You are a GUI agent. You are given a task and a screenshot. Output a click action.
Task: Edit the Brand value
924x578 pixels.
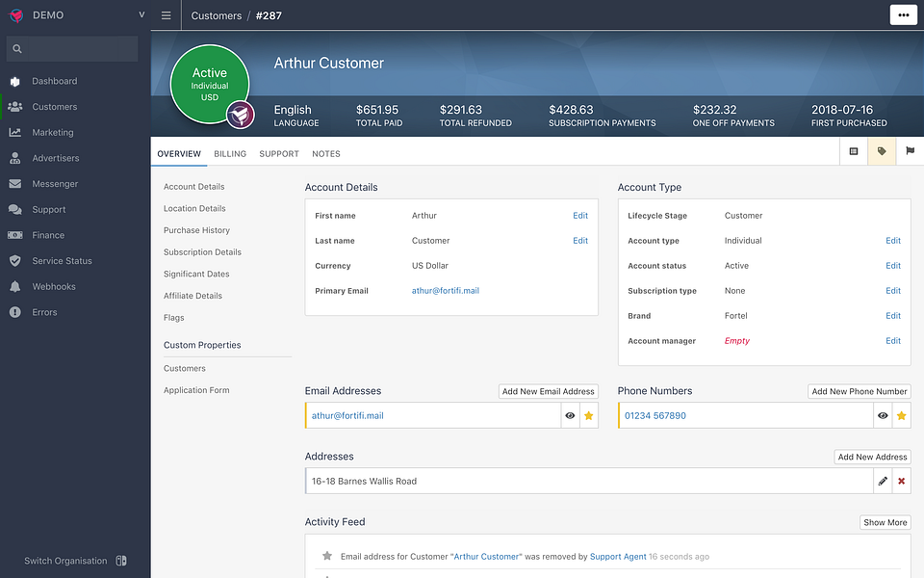893,316
